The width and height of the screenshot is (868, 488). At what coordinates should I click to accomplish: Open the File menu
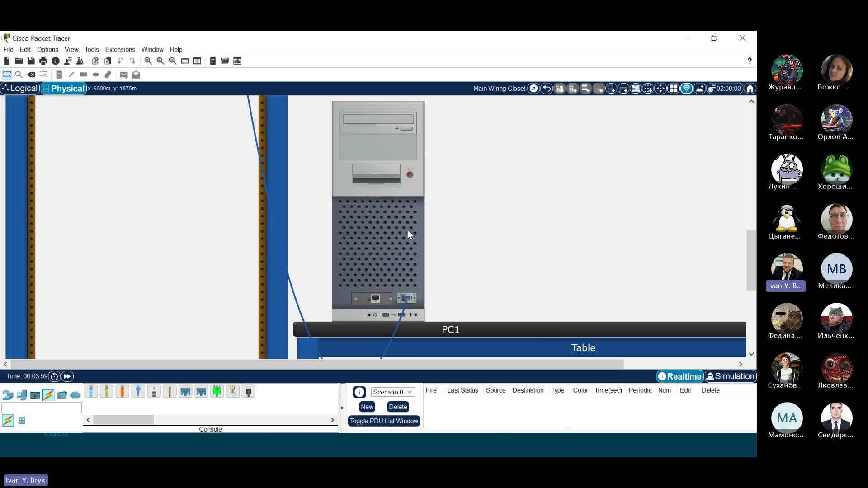pos(8,50)
